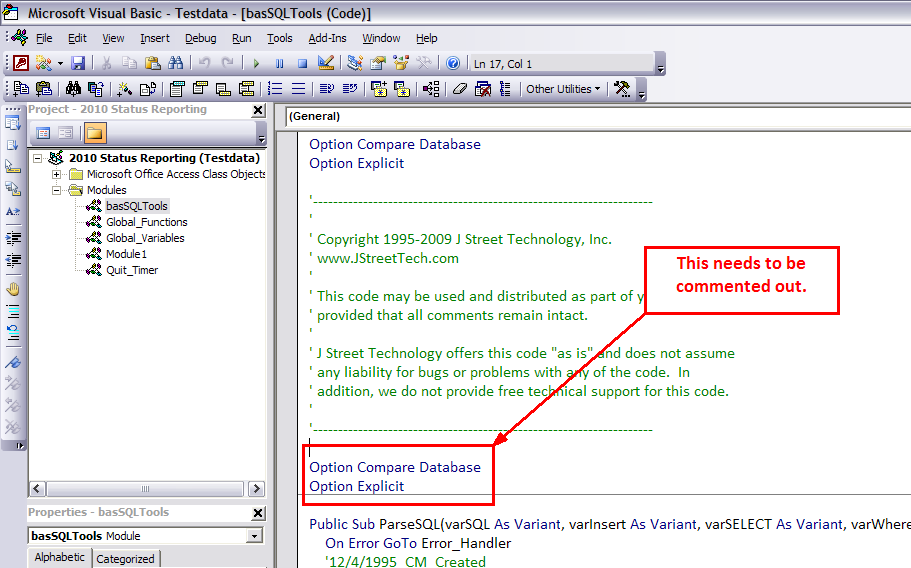Expand Microsoft Office Access Class Objects node
This screenshot has width=911, height=568.
click(57, 174)
